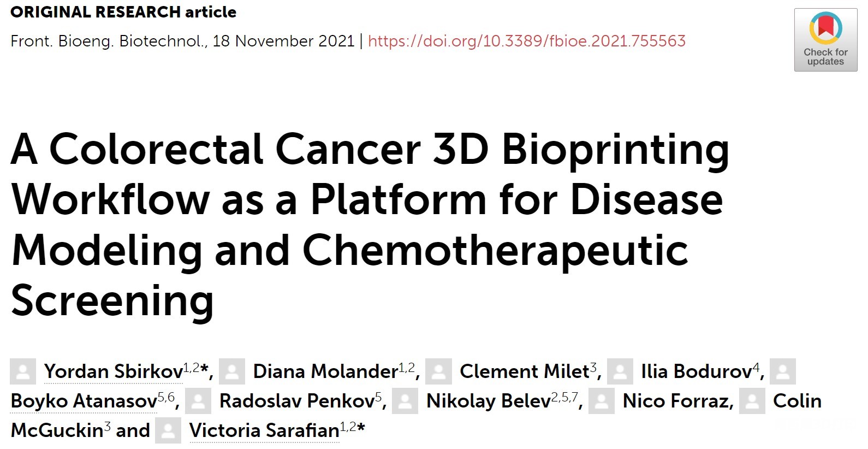Click Nikolay Belev's profile avatar icon
This screenshot has height=449, width=868.
pos(405,401)
